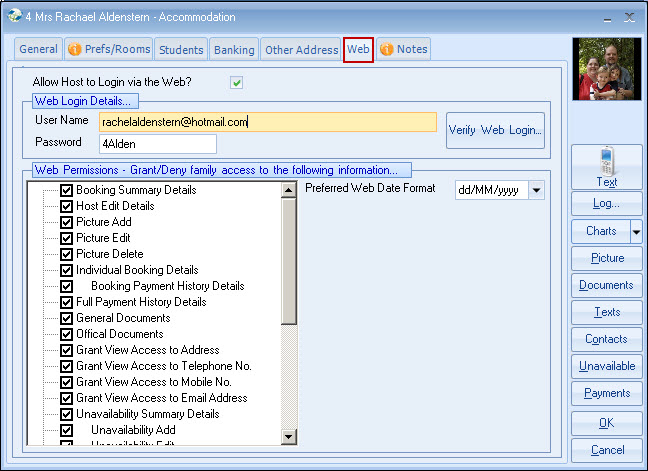This screenshot has width=648, height=471.
Task: Click the Texts button
Action: click(x=607, y=312)
